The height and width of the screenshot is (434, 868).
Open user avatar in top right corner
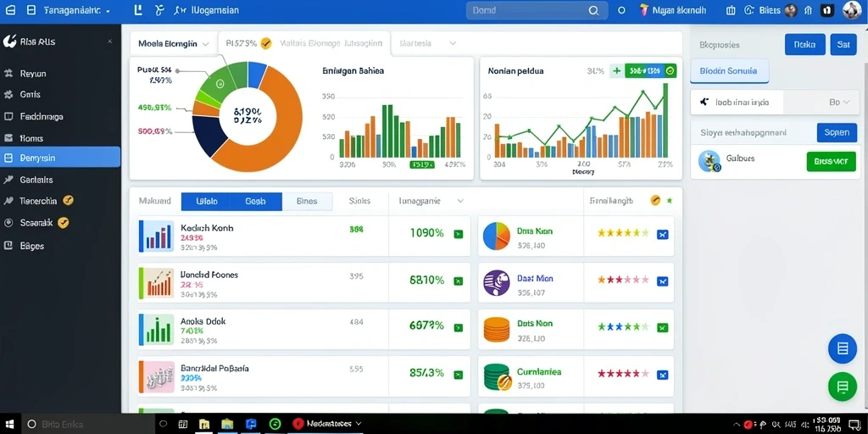click(x=852, y=10)
